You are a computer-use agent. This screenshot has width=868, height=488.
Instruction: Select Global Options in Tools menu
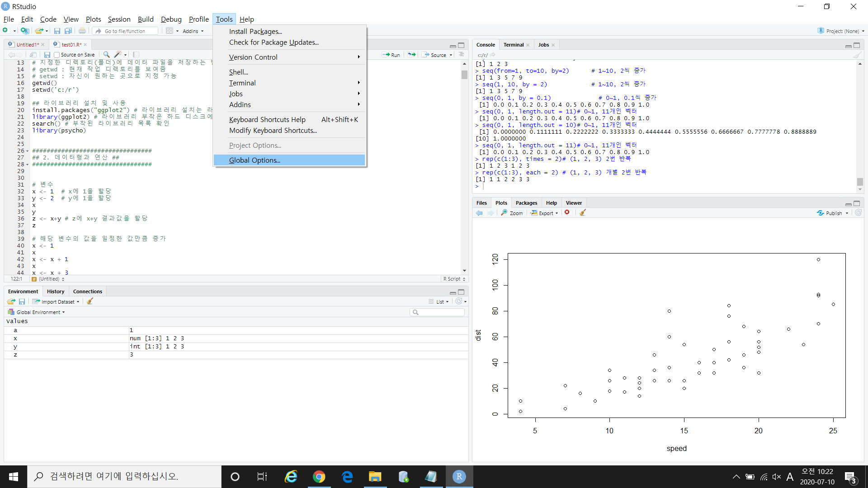pos(255,160)
